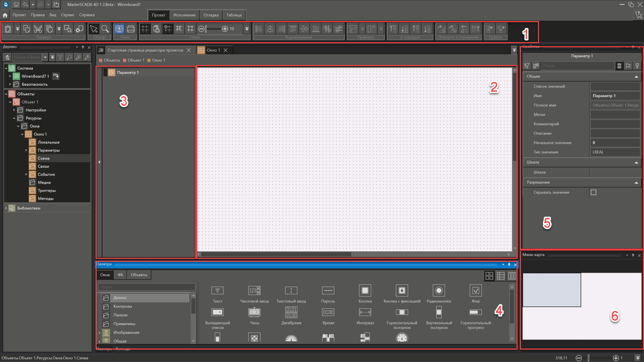Open the Сервис menu
The image size is (644, 362).
click(67, 15)
